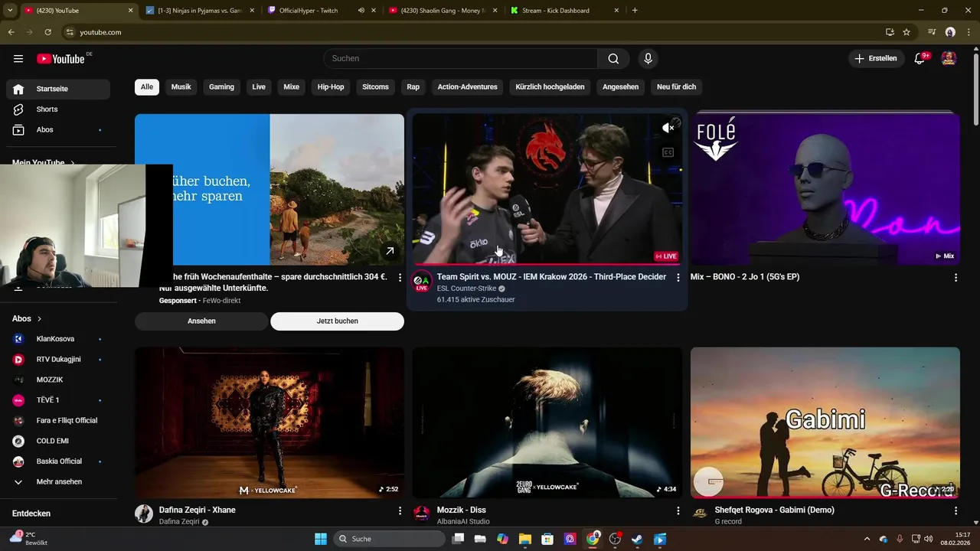Select Kürzlich hochgeladen filter chip

coord(550,87)
